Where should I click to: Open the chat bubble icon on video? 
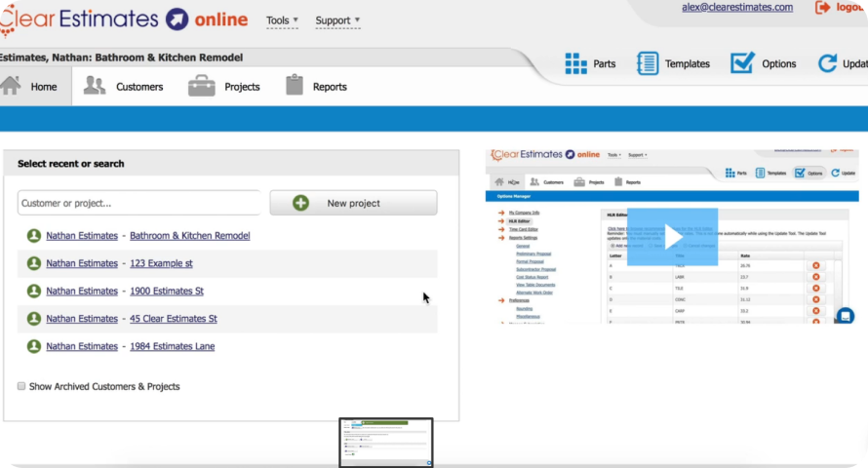[x=845, y=316]
